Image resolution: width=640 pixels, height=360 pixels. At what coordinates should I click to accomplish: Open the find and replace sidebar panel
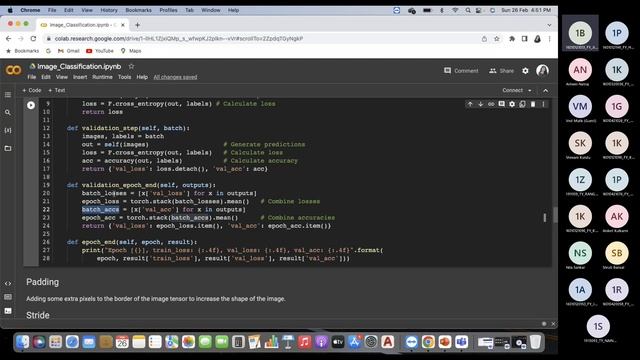tap(8, 112)
